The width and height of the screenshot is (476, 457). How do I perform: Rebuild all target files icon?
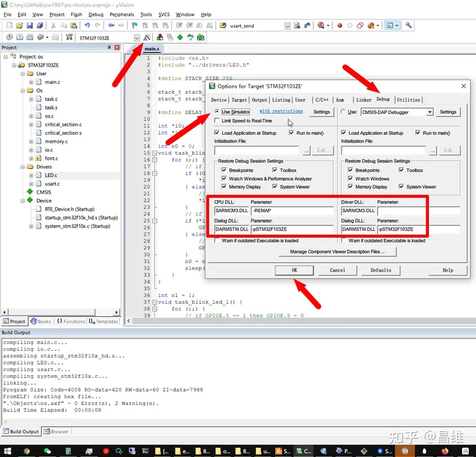click(30, 37)
